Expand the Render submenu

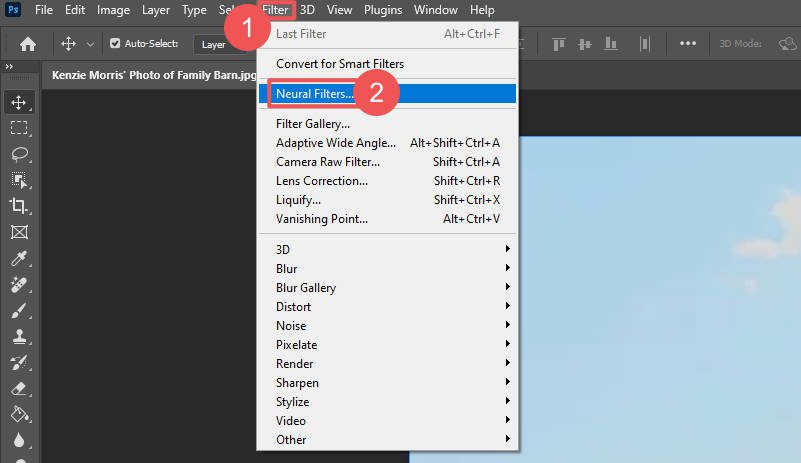point(387,363)
